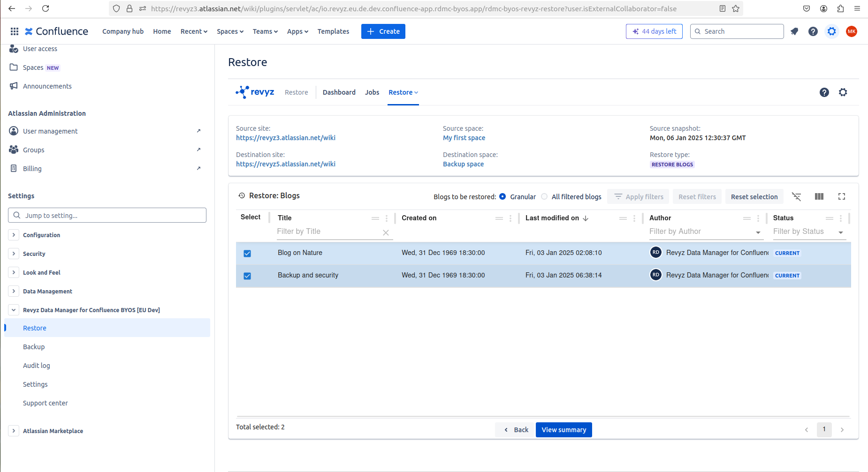The height and width of the screenshot is (472, 868).
Task: Go back in browser history
Action: [12, 8]
